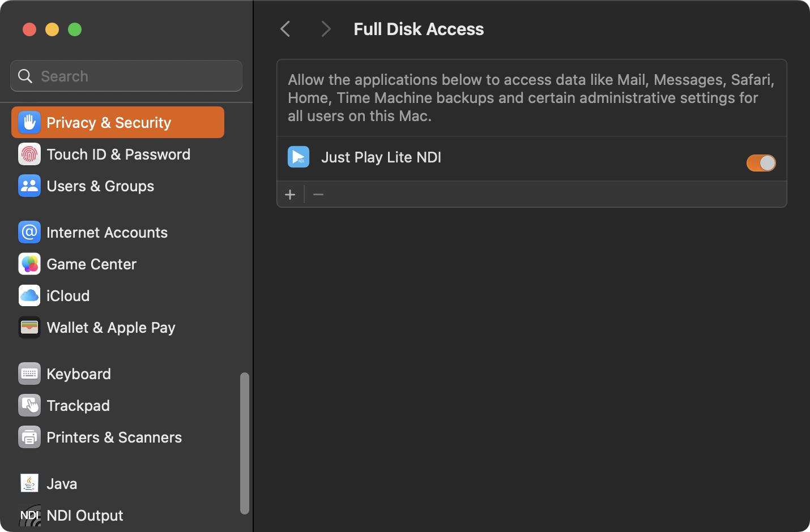This screenshot has height=532, width=810.
Task: Click the Java coffee cup icon
Action: point(29,483)
